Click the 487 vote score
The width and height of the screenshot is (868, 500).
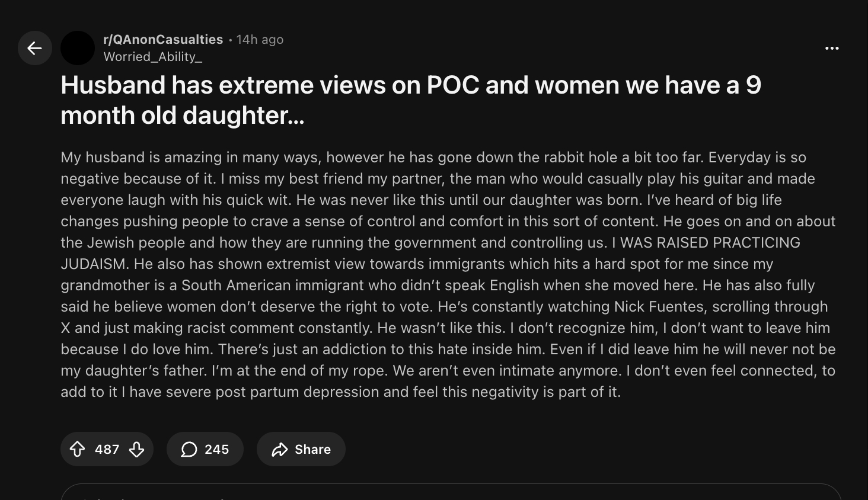[x=107, y=450]
